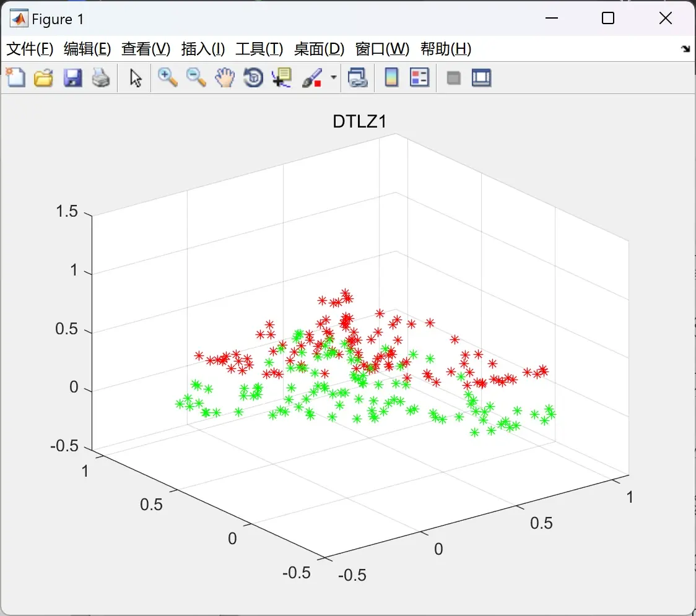Insert a colorbar via toolbar icon
Image resolution: width=696 pixels, height=616 pixels.
(x=391, y=77)
